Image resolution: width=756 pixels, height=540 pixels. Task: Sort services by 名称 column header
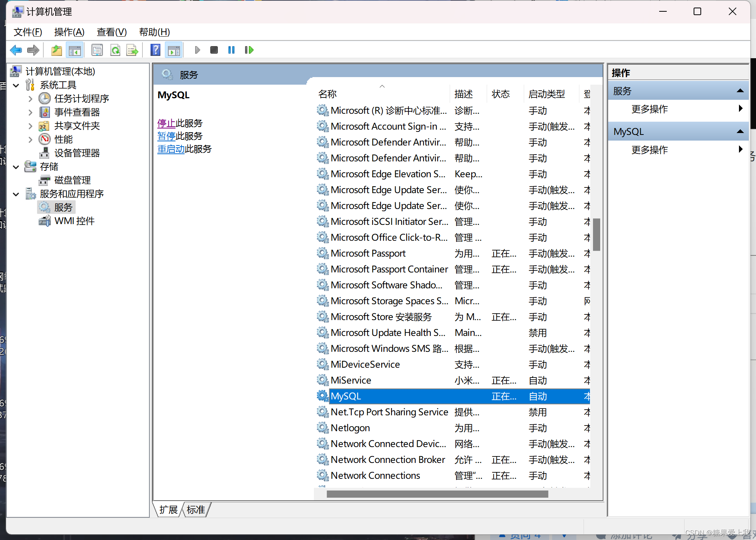click(x=382, y=94)
